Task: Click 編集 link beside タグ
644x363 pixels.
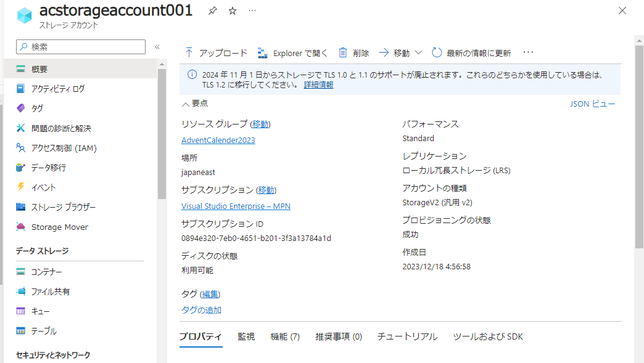Action: [x=210, y=294]
